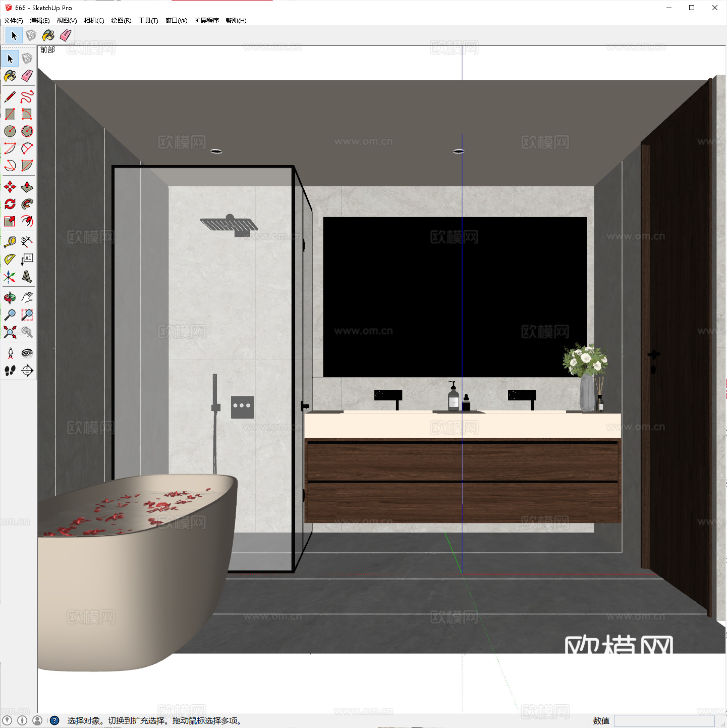Choose the Eraser tool in the left toolset
The width and height of the screenshot is (727, 728).
[x=27, y=76]
